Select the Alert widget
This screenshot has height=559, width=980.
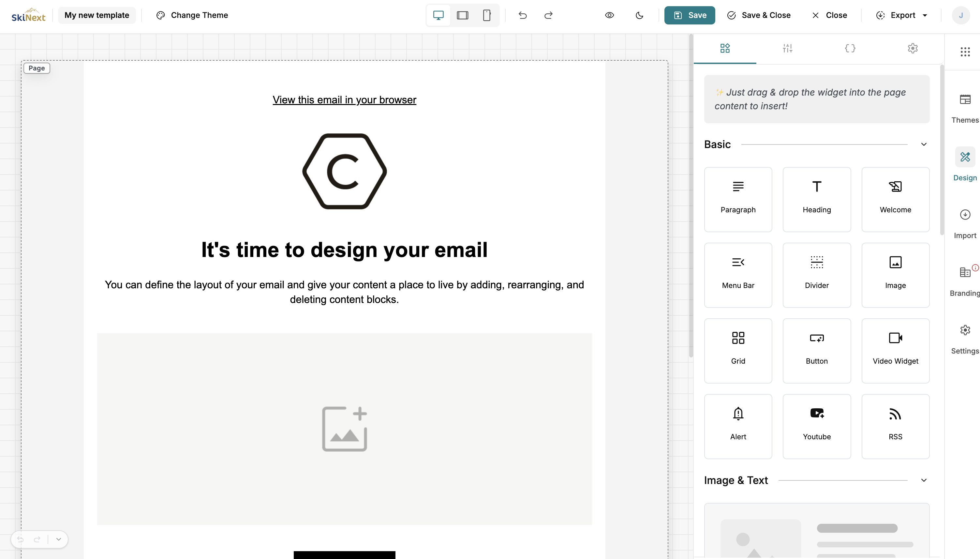pyautogui.click(x=738, y=426)
